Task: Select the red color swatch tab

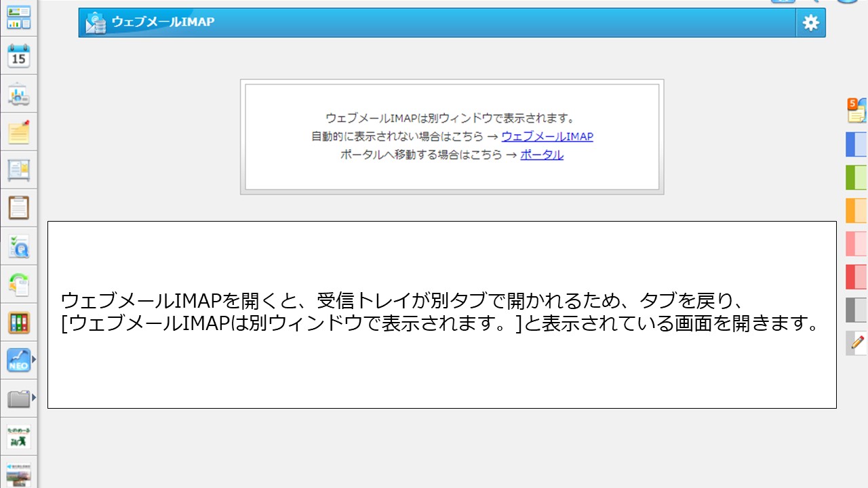Action: click(856, 274)
